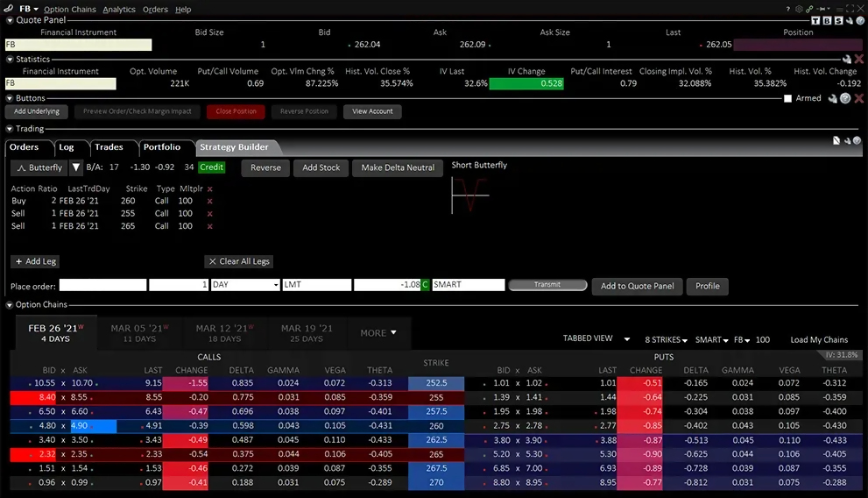
Task: Click the Make Delta Neutral button
Action: [397, 167]
